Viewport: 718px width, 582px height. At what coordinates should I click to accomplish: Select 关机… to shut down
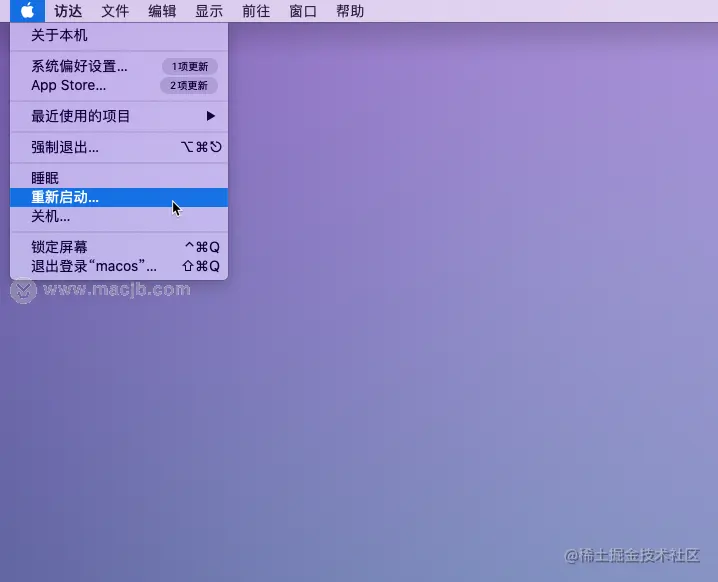coord(119,216)
